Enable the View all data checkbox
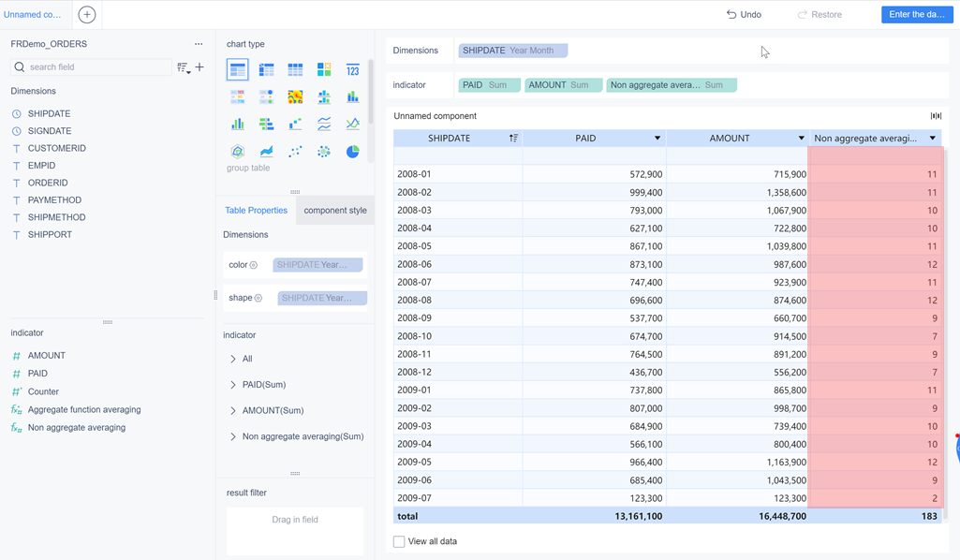The width and height of the screenshot is (960, 560). [x=399, y=541]
